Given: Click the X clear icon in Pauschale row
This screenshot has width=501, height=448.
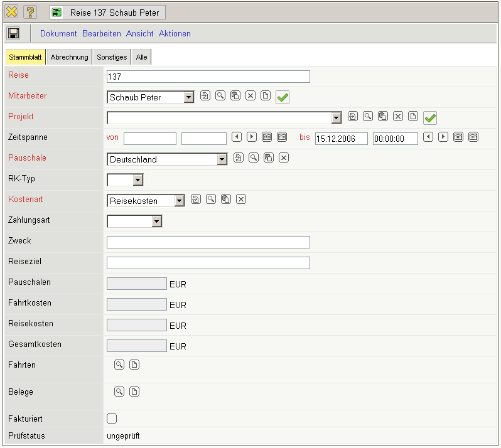Looking at the screenshot, I should click(284, 157).
